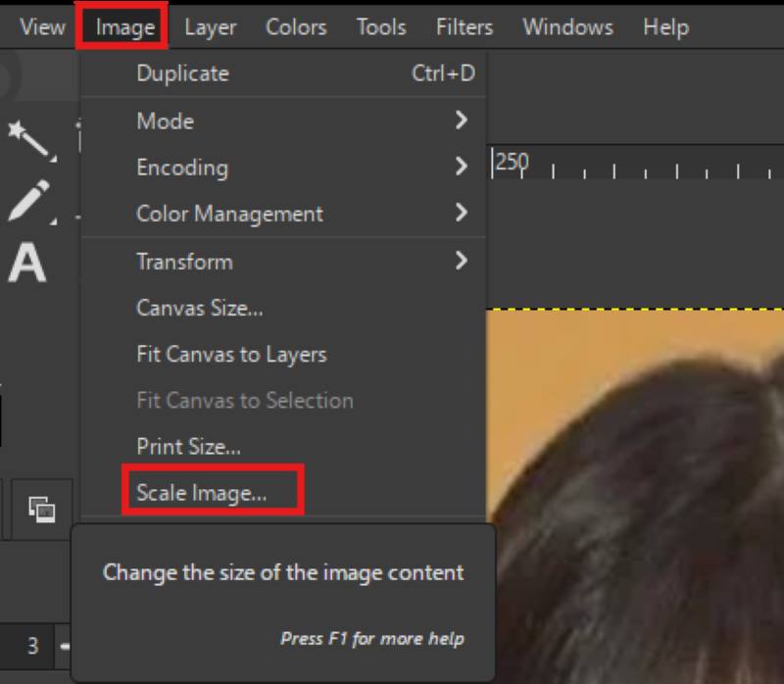Choose Duplicate from the Image menu
This screenshot has width=784, height=684.
click(283, 73)
